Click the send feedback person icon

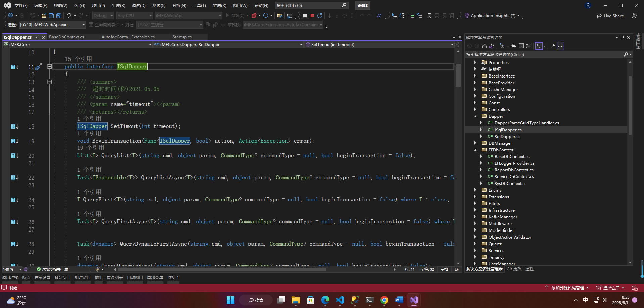point(635,15)
